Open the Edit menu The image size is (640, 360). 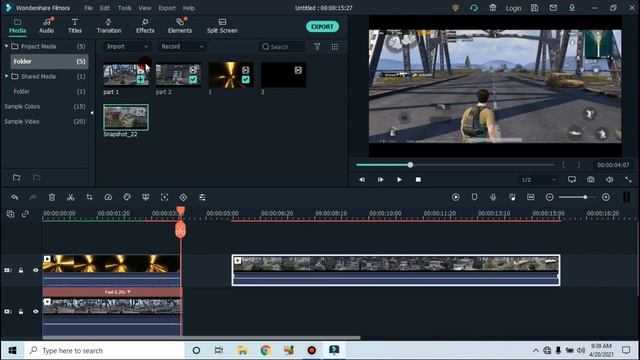tap(105, 8)
